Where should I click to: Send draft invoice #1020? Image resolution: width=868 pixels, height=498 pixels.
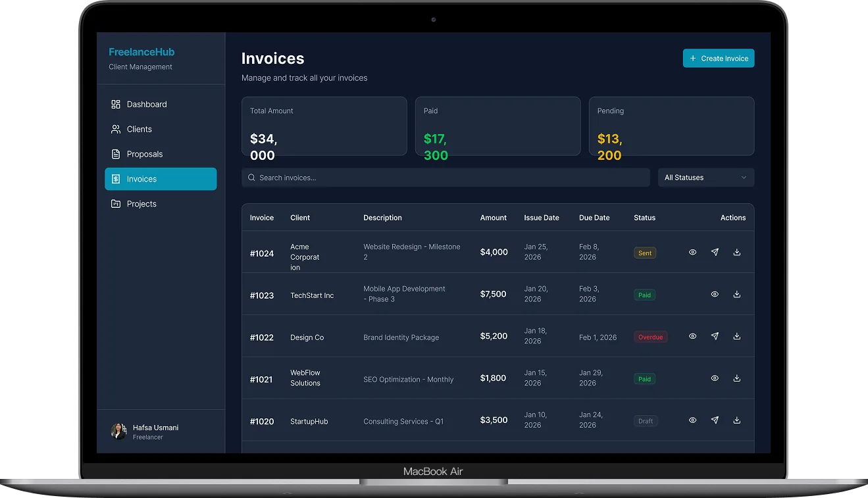[715, 420]
